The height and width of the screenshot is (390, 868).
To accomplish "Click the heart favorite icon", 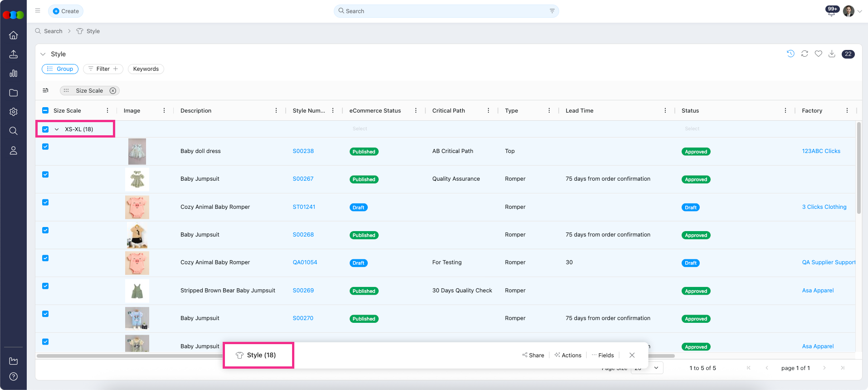I will click(818, 54).
